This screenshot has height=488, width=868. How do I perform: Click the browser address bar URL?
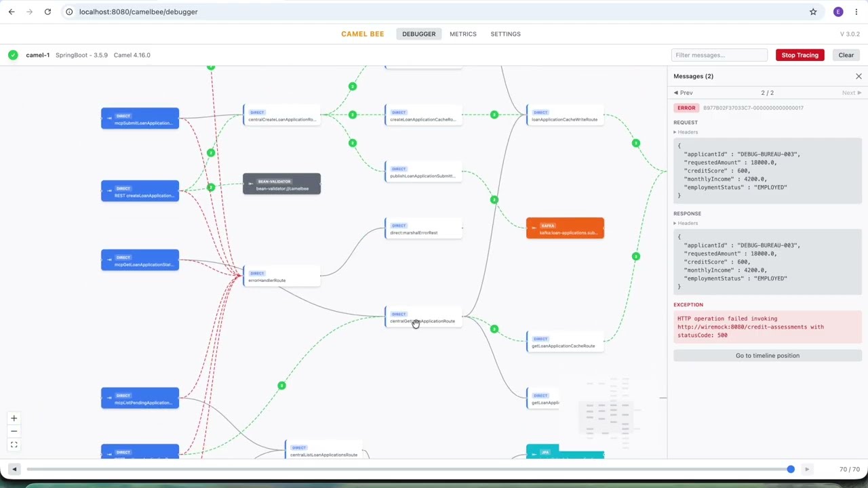coord(138,12)
